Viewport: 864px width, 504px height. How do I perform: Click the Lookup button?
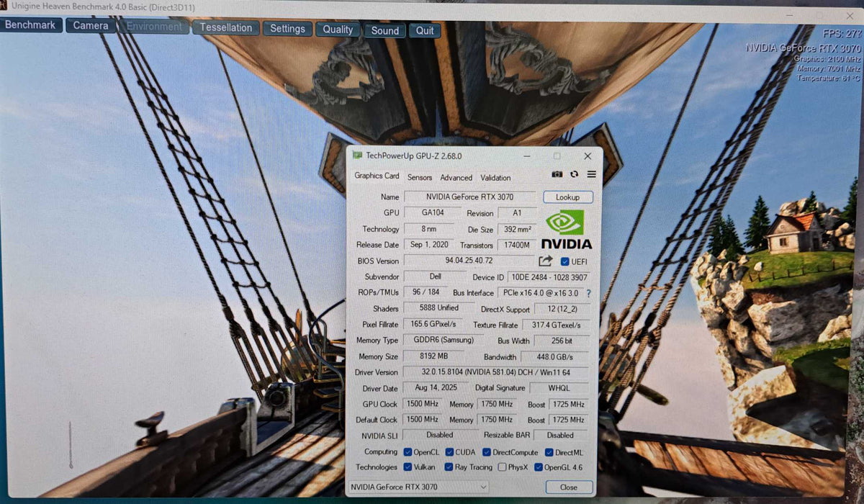click(567, 197)
